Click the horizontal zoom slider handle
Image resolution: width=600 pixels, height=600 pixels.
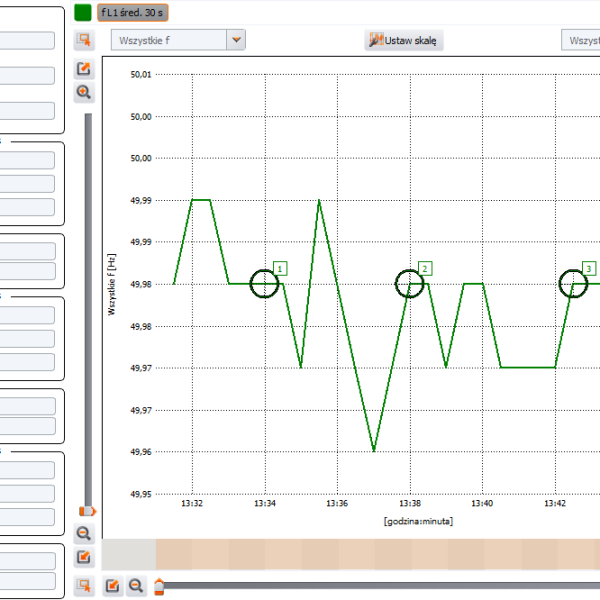click(159, 585)
